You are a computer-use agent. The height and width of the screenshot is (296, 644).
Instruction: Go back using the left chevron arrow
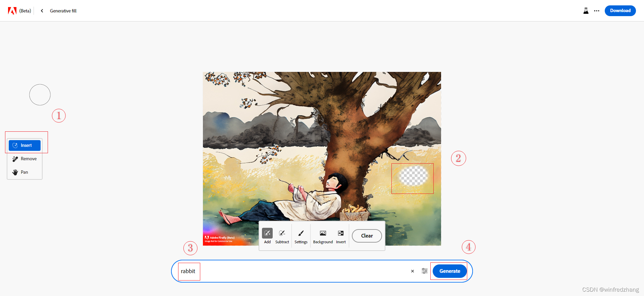pyautogui.click(x=42, y=11)
